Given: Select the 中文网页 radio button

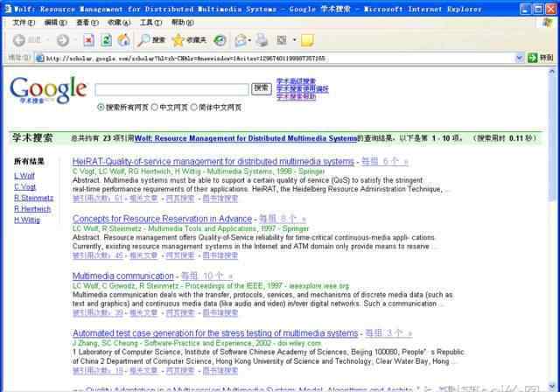Looking at the screenshot, I should coord(155,107).
